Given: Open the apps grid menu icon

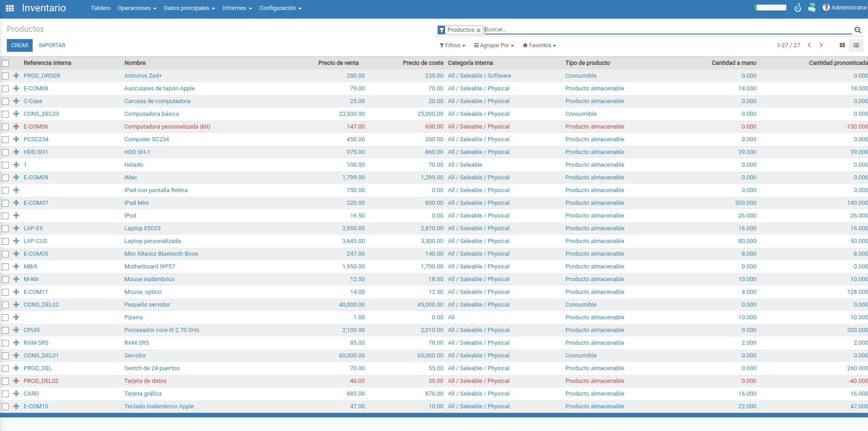Looking at the screenshot, I should pyautogui.click(x=10, y=8).
